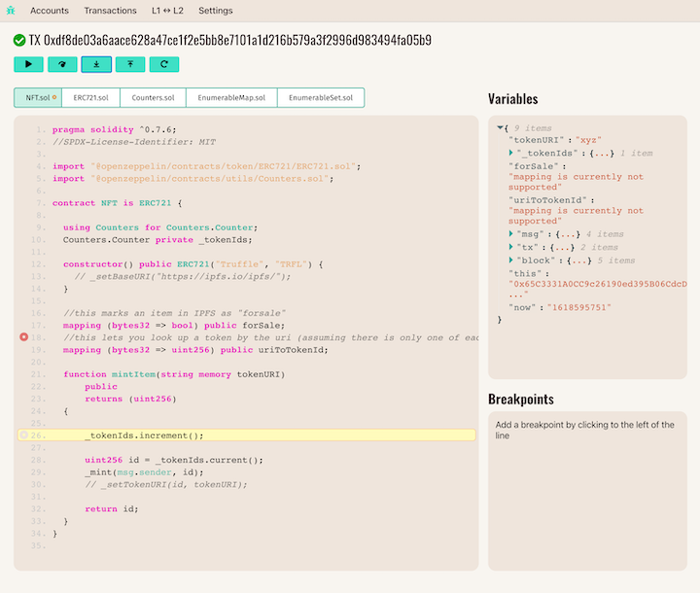700x593 pixels.
Task: Click the transaction hash title text
Action: point(230,41)
